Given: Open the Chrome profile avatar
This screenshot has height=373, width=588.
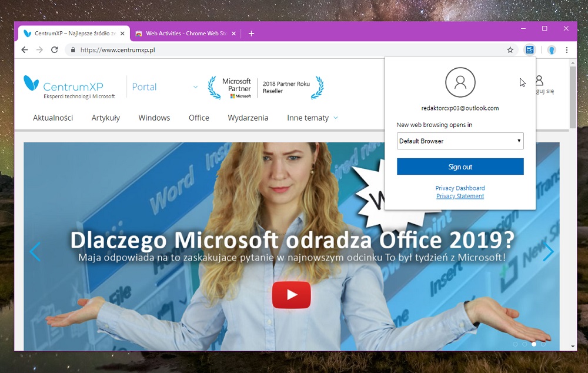Looking at the screenshot, I should (x=552, y=50).
